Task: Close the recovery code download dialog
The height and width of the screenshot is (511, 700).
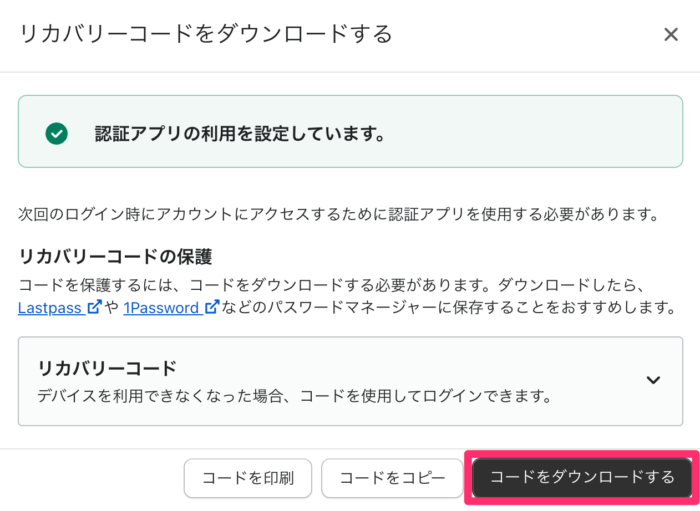Action: [671, 34]
